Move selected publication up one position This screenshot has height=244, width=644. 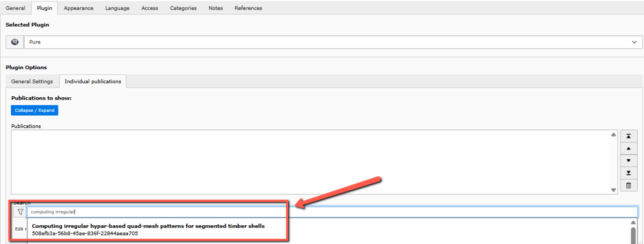[x=628, y=148]
